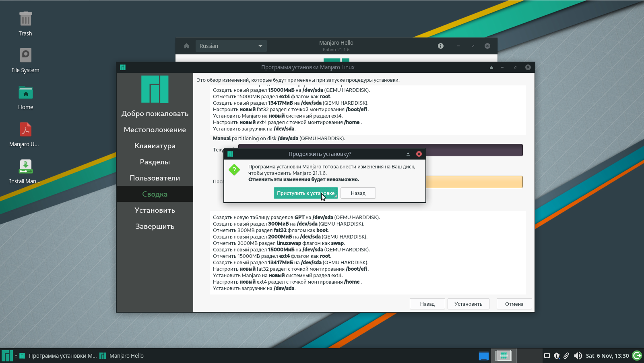Maximize the Manjaro installer window
The image size is (644, 363).
pos(515,67)
